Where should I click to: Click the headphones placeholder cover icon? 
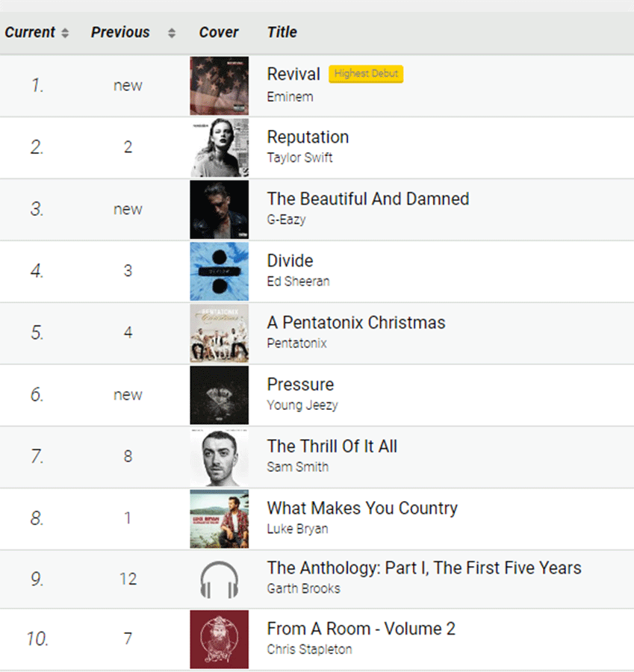pos(219,579)
